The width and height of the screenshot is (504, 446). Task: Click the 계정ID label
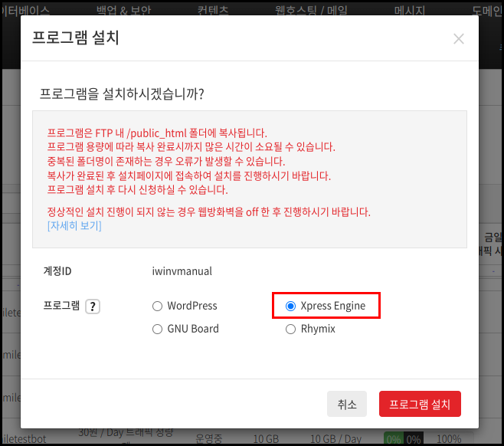(57, 271)
